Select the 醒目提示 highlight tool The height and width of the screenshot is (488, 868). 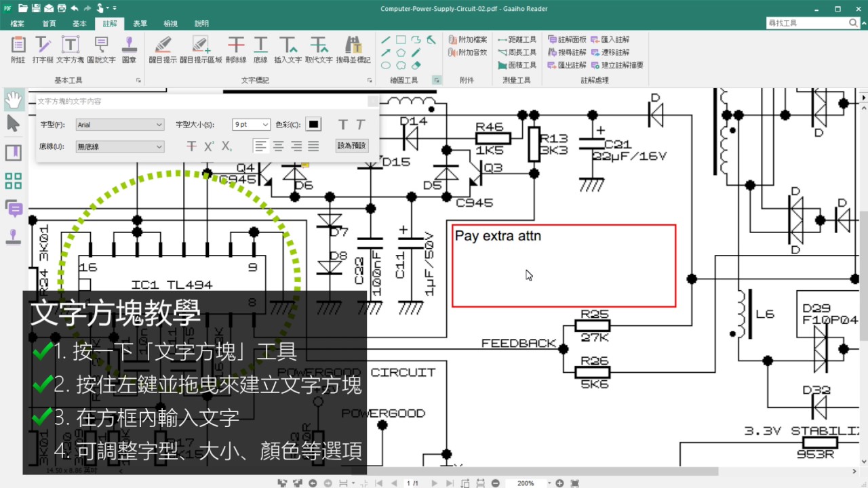[x=163, y=49]
